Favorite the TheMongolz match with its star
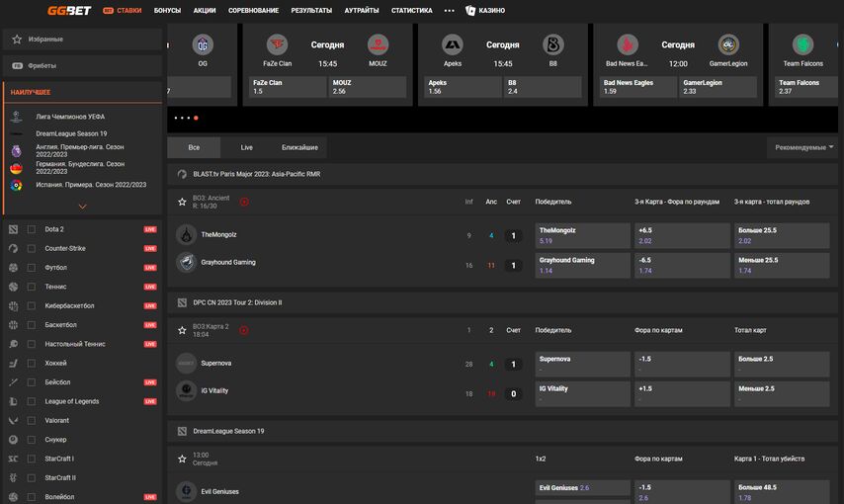 click(182, 202)
